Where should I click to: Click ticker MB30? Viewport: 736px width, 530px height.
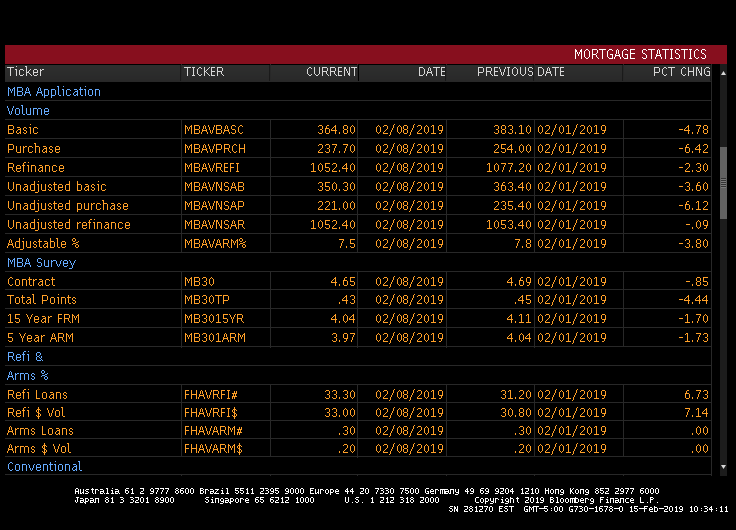click(199, 282)
